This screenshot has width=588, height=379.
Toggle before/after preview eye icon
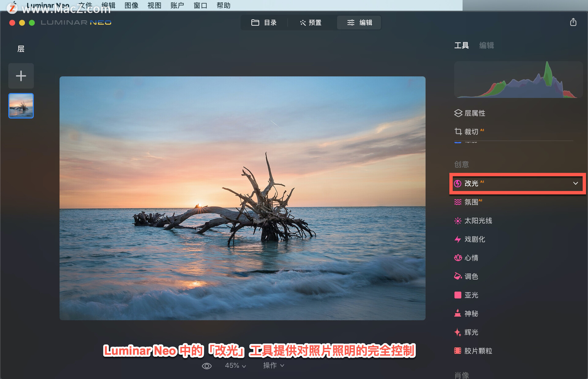pos(207,366)
